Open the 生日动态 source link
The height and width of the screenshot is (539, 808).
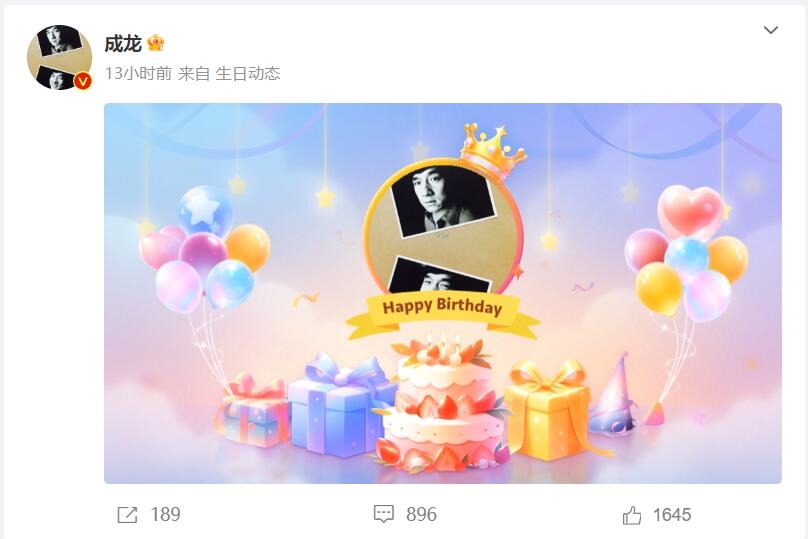click(x=248, y=74)
